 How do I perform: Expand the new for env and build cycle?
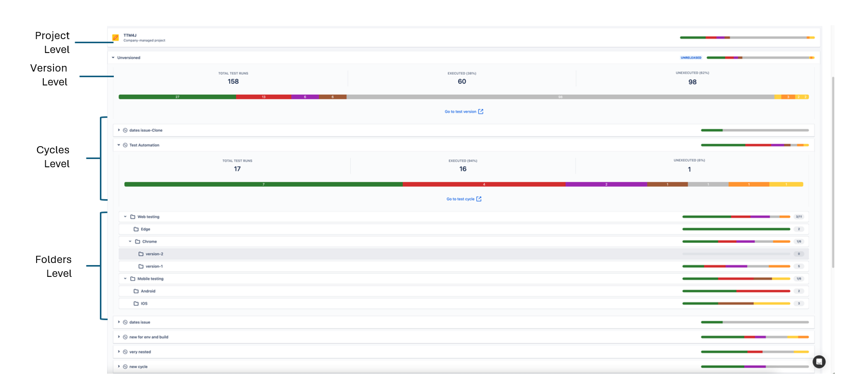point(119,337)
